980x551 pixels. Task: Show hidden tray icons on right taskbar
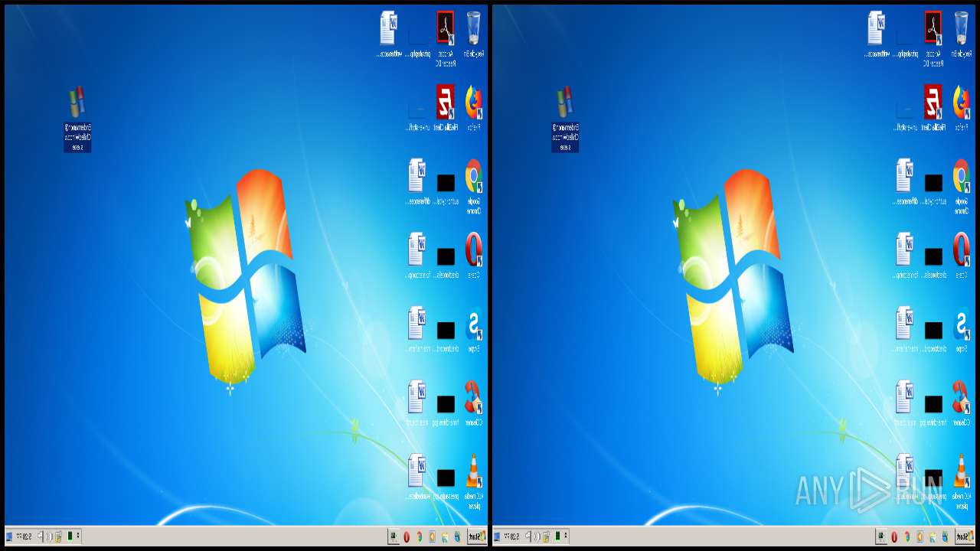click(x=566, y=536)
